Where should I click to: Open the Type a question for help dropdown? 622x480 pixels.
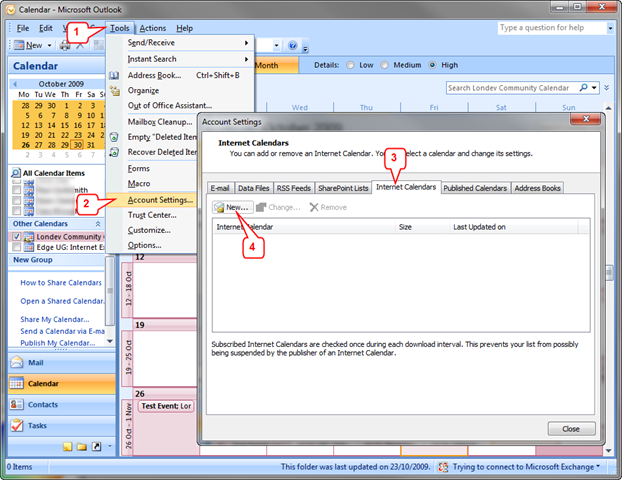coord(610,28)
